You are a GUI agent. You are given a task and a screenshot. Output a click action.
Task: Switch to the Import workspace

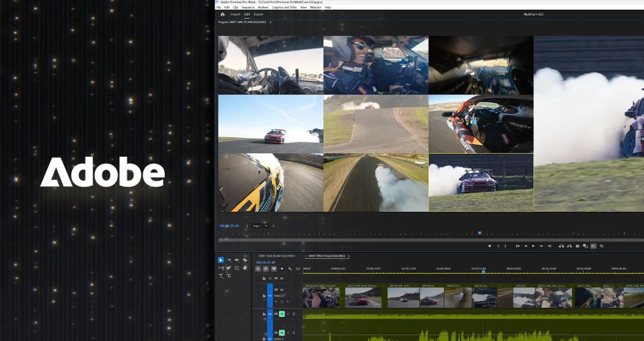[235, 14]
